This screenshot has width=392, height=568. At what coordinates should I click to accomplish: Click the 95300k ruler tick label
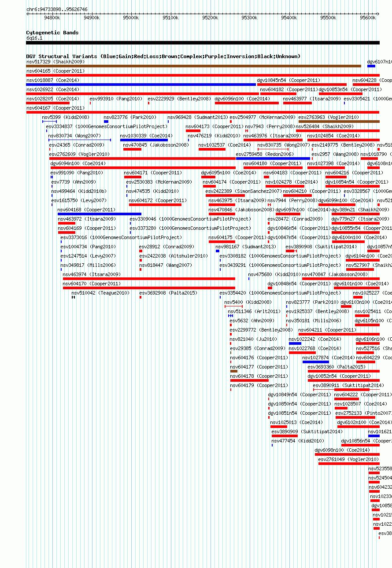click(x=249, y=18)
